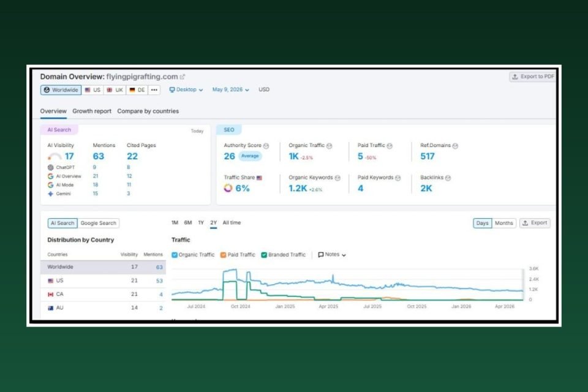This screenshot has width=588, height=392.
Task: Set traffic range to 6M
Action: point(188,223)
